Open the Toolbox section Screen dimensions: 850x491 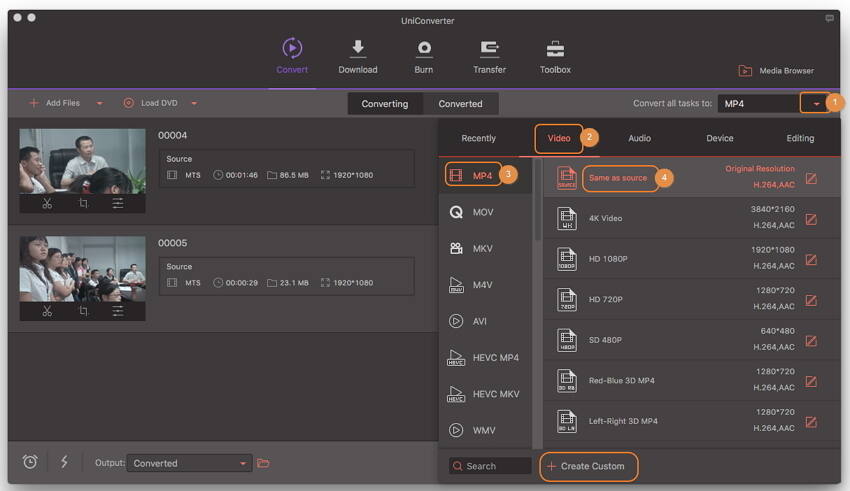pos(555,56)
